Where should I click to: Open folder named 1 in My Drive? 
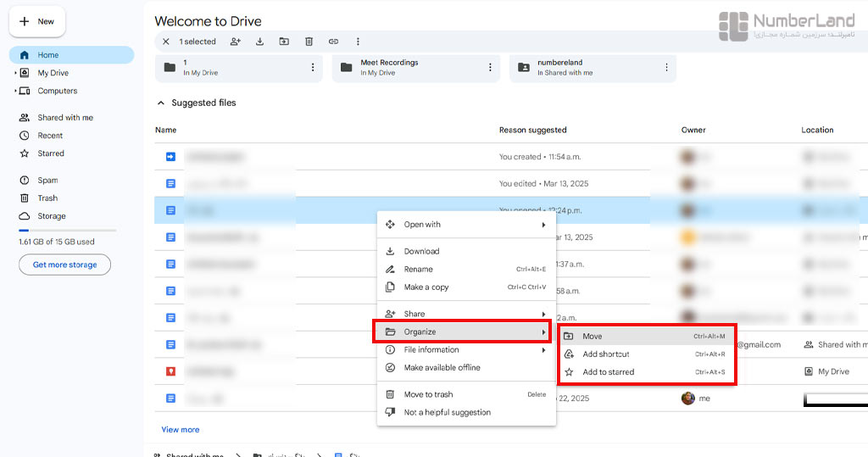click(238, 68)
